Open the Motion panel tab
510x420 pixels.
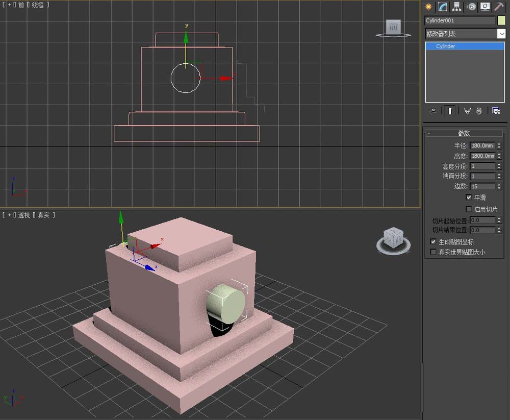471,7
